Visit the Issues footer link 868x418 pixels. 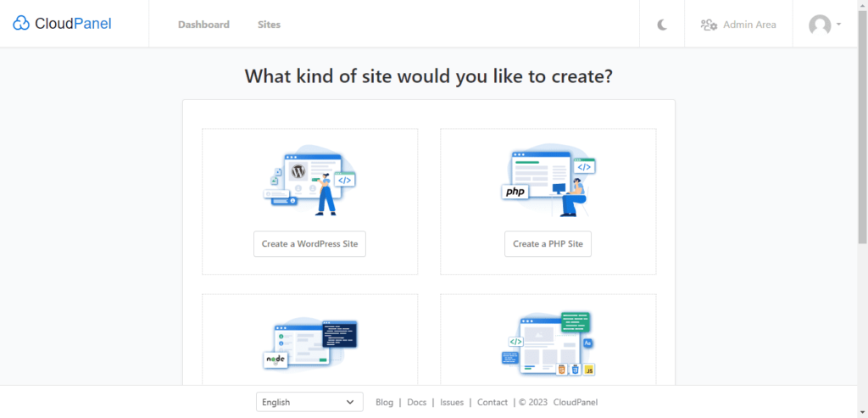(452, 402)
